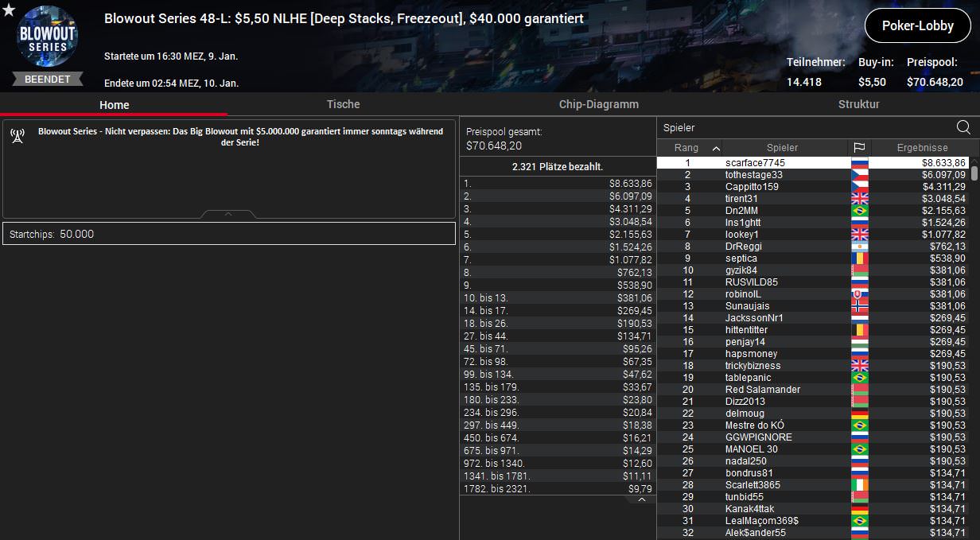This screenshot has height=540, width=980.
Task: Click the Norway flag next to Sunaujais
Action: (x=859, y=306)
